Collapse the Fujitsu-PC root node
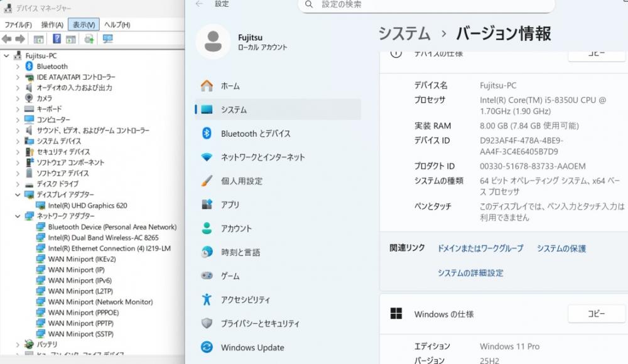 pos(6,56)
